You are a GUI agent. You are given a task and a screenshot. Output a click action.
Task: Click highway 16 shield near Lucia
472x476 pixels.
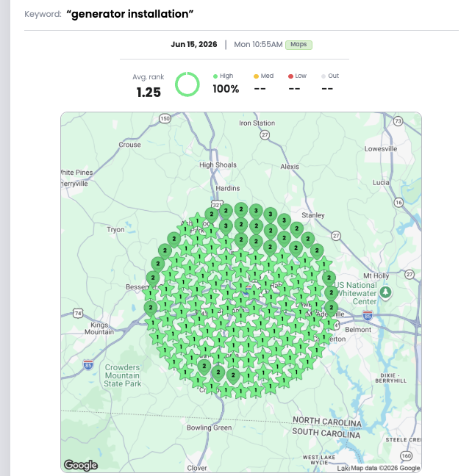tap(398, 202)
